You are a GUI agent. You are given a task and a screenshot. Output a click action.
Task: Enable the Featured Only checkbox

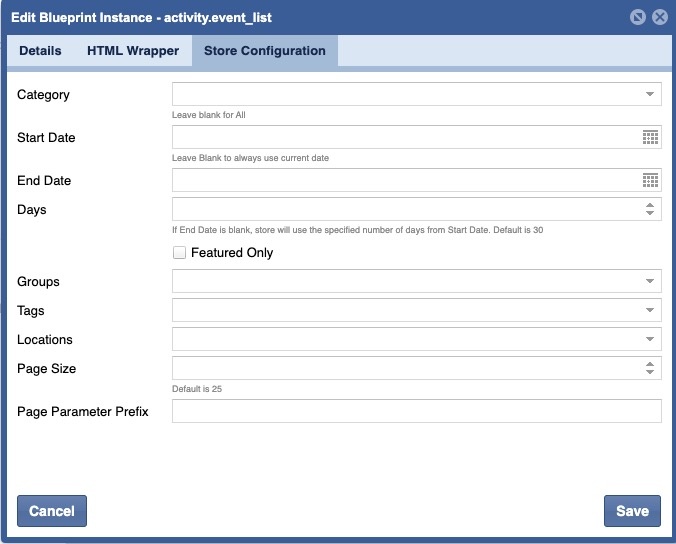tap(180, 253)
